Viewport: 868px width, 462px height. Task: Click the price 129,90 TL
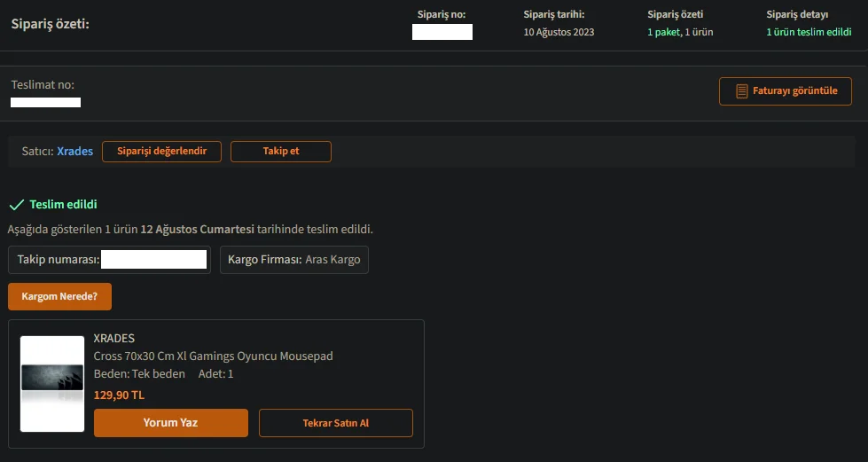click(119, 395)
